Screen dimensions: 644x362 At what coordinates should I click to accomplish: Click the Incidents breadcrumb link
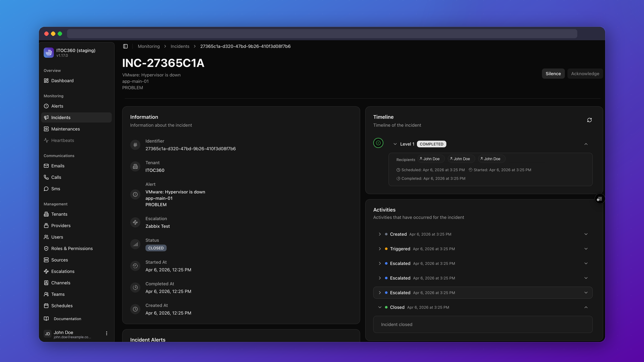click(180, 46)
